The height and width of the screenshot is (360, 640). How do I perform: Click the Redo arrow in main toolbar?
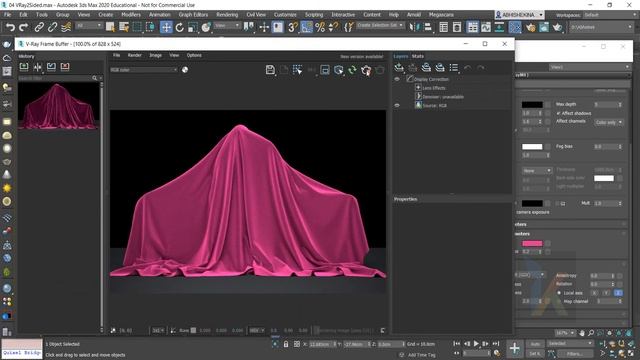click(24, 27)
